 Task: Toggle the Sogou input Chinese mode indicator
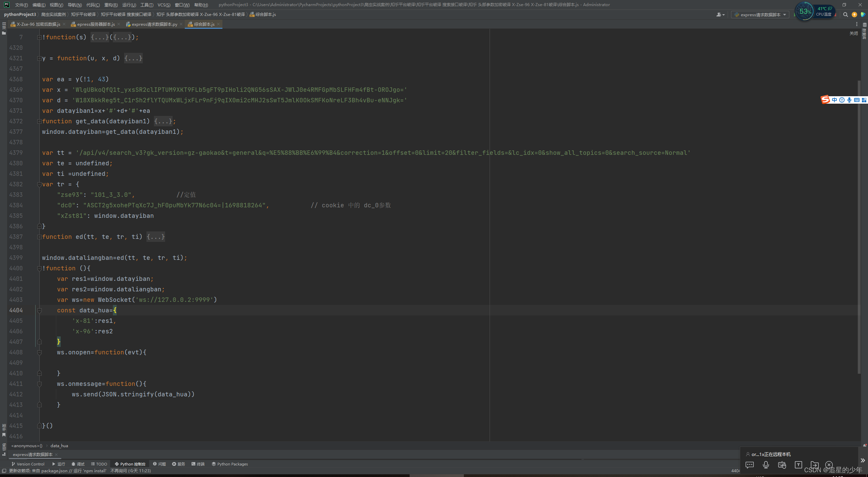(x=834, y=100)
